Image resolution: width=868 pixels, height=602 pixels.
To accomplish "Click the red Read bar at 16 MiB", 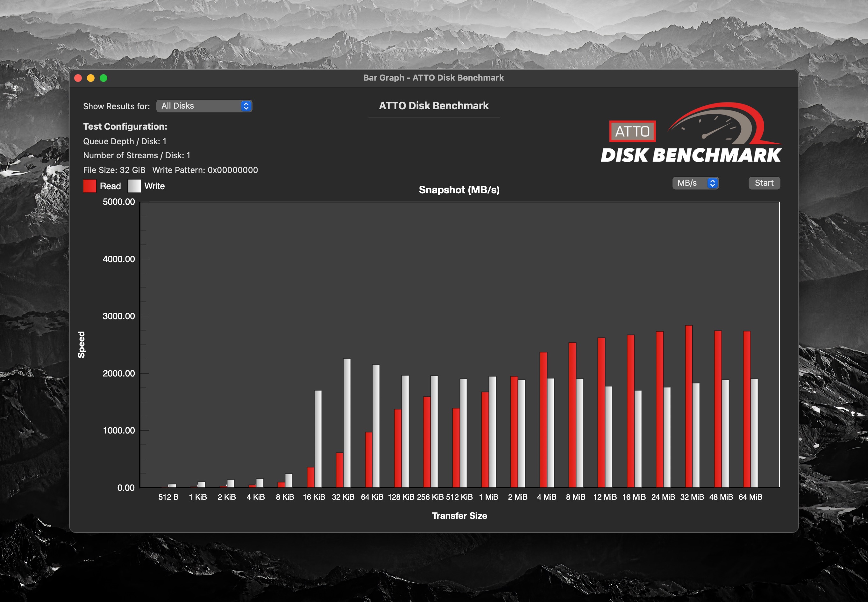I will pyautogui.click(x=630, y=411).
